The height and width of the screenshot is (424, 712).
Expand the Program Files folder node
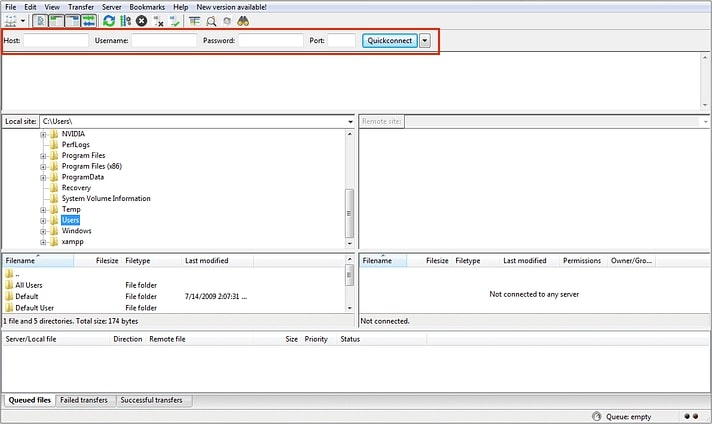coord(43,156)
